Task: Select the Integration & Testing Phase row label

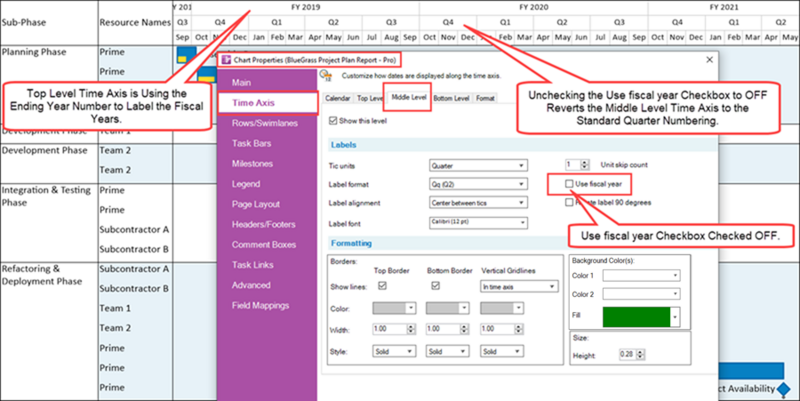Action: click(46, 196)
